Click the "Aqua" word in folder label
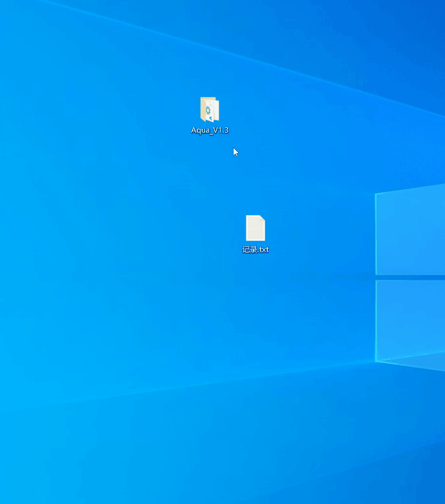 click(x=200, y=130)
